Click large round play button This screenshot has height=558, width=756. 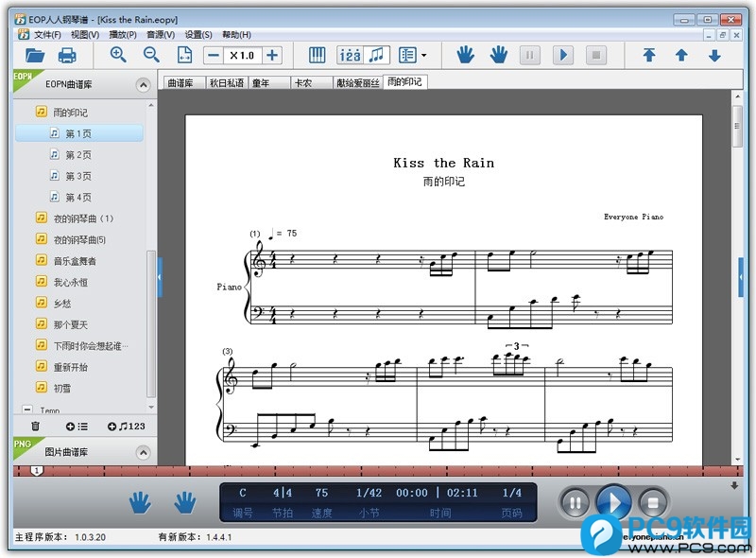point(613,502)
